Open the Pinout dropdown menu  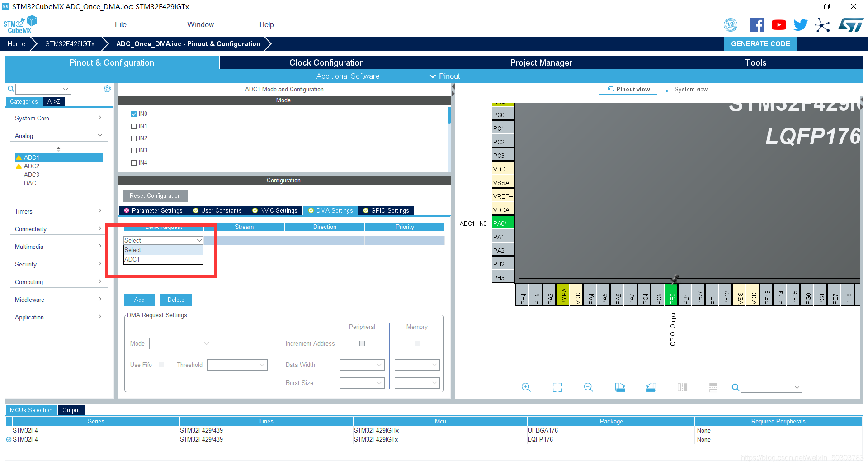[x=445, y=76]
